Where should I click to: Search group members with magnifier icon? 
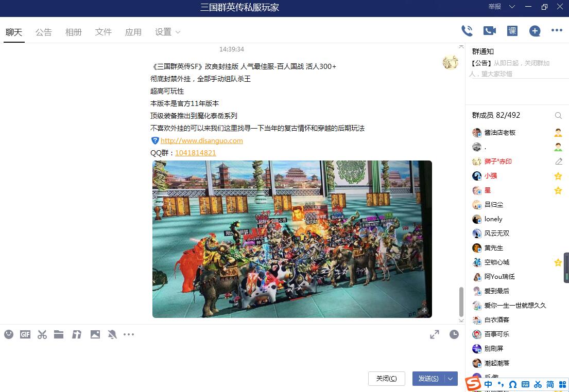tap(558, 116)
